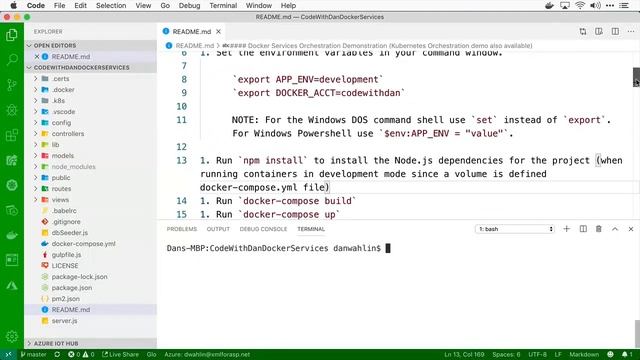Viewport: 640px width, 360px height.
Task: Open the Extensions view
Action: [x=12, y=135]
